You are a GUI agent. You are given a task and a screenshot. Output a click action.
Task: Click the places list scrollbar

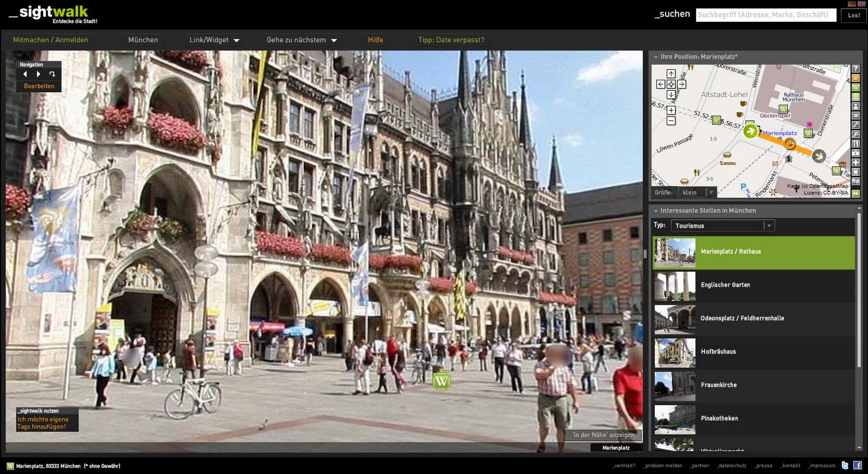pos(859,290)
